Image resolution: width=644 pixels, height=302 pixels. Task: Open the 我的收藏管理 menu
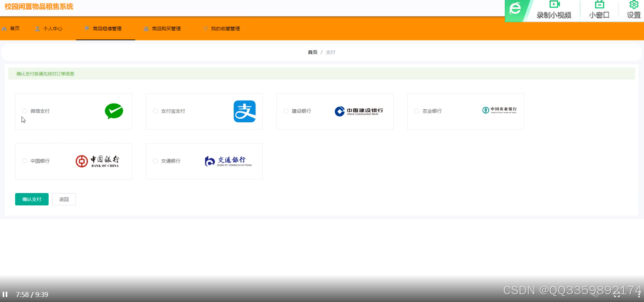pos(226,29)
